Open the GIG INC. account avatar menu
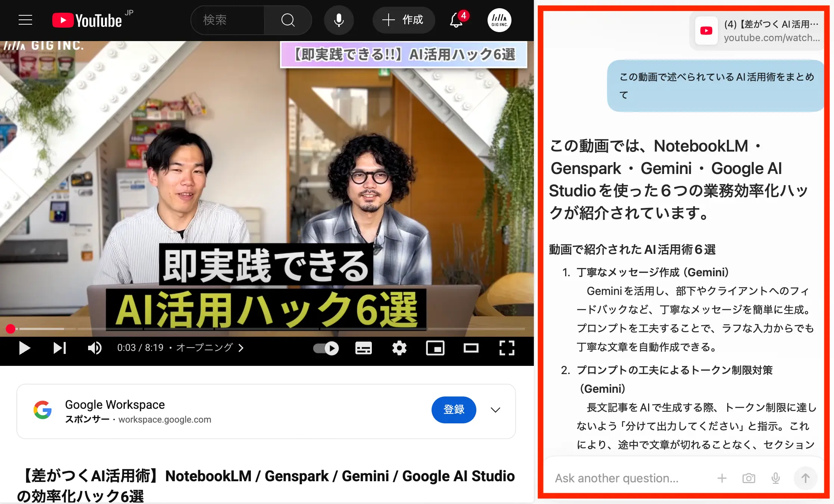The height and width of the screenshot is (504, 834). (499, 20)
